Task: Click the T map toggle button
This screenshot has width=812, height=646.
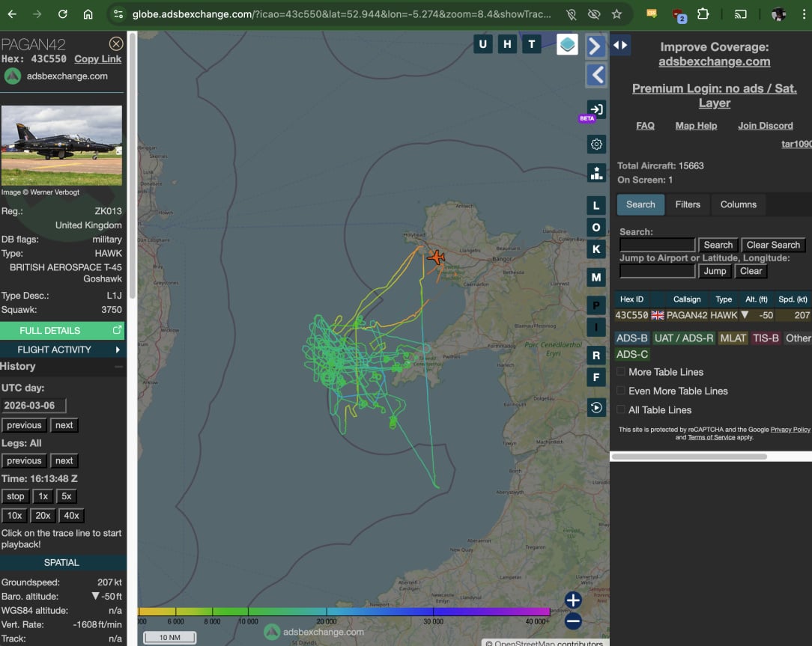Action: [532, 44]
